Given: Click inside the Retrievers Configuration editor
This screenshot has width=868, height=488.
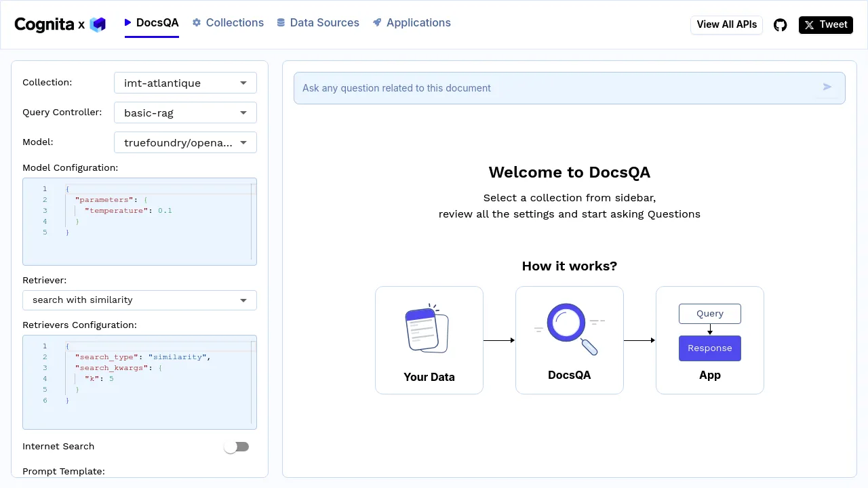Looking at the screenshot, I should click(140, 382).
